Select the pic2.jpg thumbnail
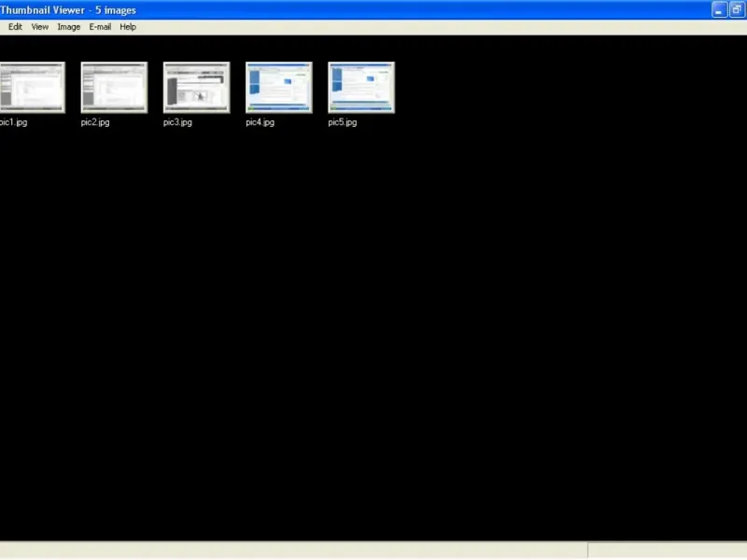Screen dimensions: 747x560 click(114, 88)
